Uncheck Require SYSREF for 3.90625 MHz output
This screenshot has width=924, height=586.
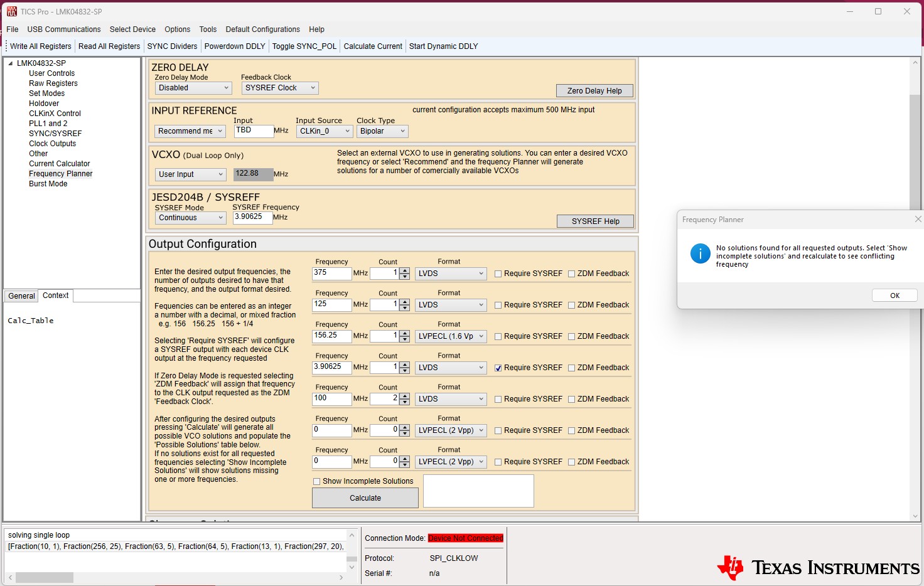pyautogui.click(x=498, y=368)
